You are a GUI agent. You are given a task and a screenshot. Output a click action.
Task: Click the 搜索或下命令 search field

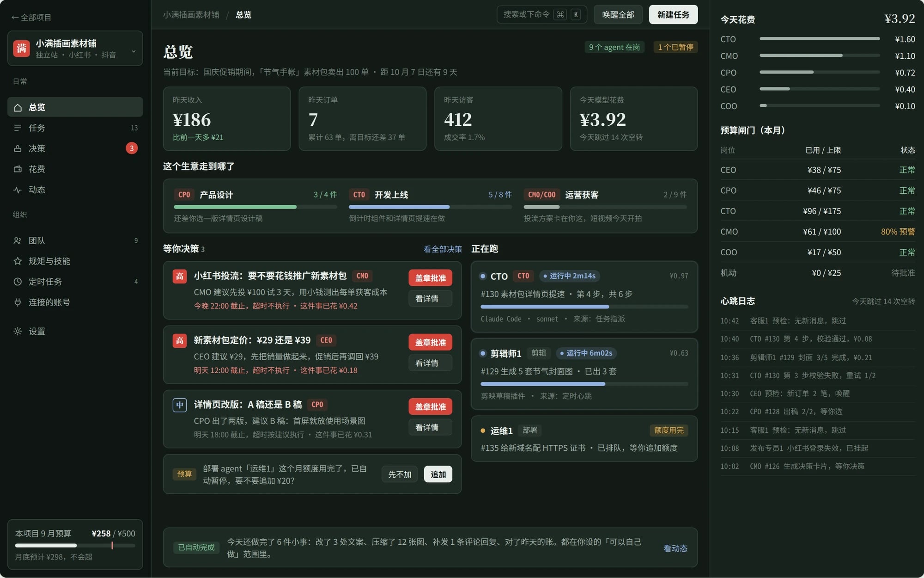pyautogui.click(x=542, y=14)
